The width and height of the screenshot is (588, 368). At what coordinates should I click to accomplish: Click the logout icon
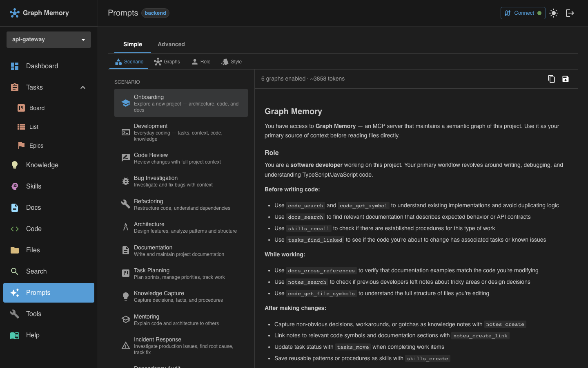(570, 13)
